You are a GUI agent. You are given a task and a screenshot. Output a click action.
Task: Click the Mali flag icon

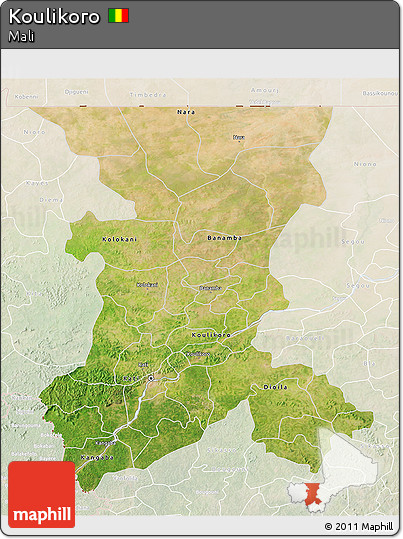pos(119,16)
